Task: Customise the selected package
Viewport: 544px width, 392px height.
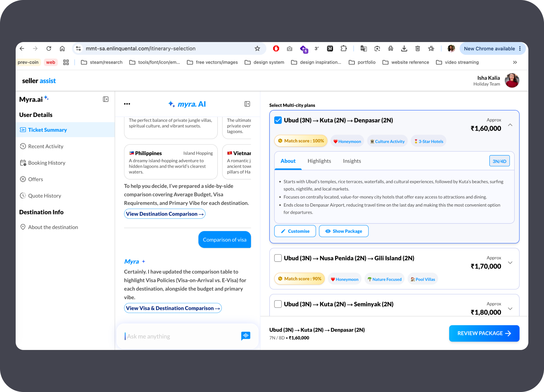Action: [295, 231]
